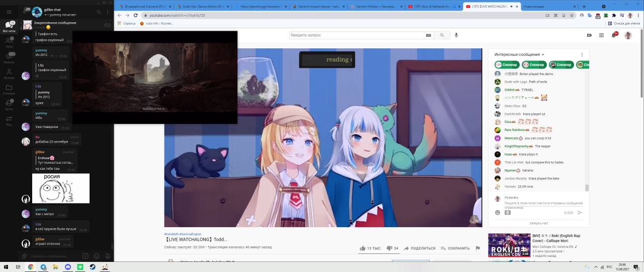Image resolution: width=644 pixels, height=272 pixels.
Task: Open the Chrome three-dot menu
Action: coord(639,16)
